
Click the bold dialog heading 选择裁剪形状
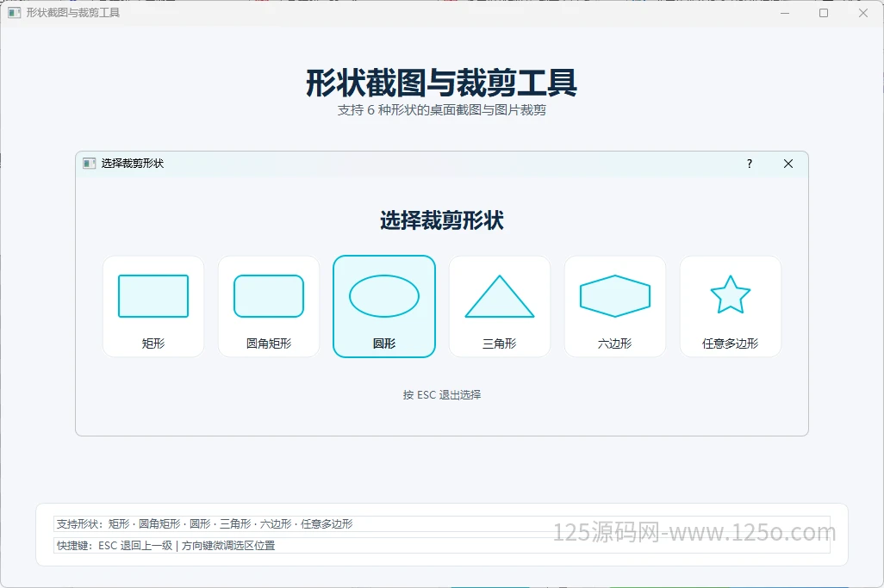pyautogui.click(x=442, y=220)
